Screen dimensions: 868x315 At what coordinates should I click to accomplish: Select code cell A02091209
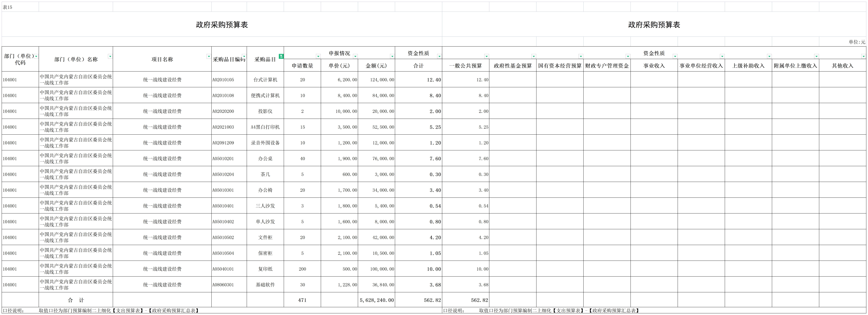point(229,142)
